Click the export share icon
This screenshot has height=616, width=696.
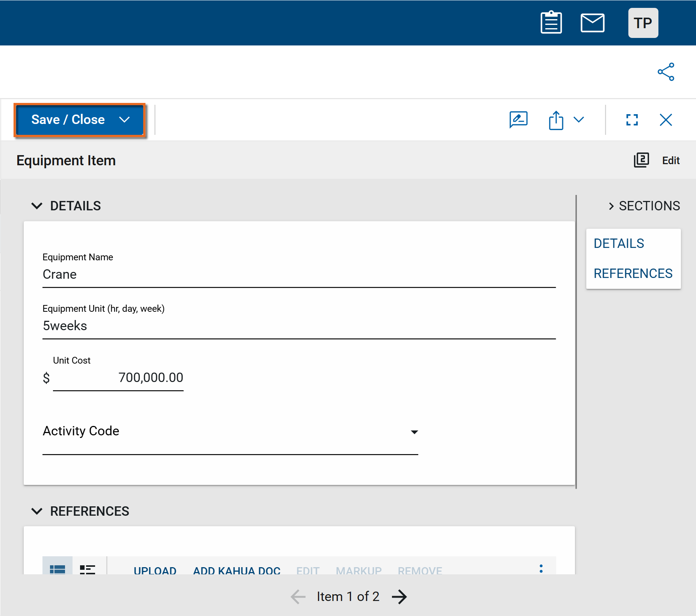click(556, 120)
